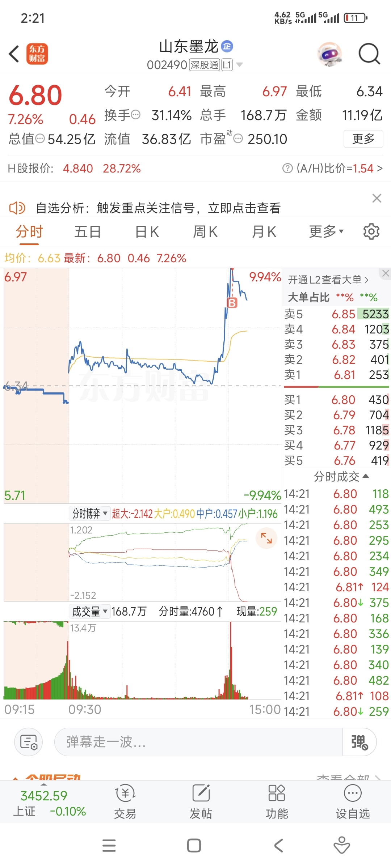Screen dimensions: 391x868
Task: Open the search magnifier icon
Action: (x=369, y=54)
